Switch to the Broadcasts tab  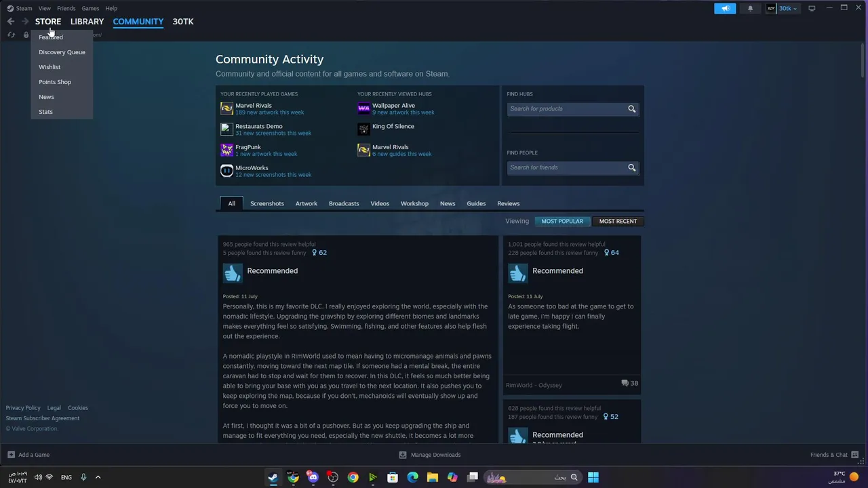(x=344, y=203)
